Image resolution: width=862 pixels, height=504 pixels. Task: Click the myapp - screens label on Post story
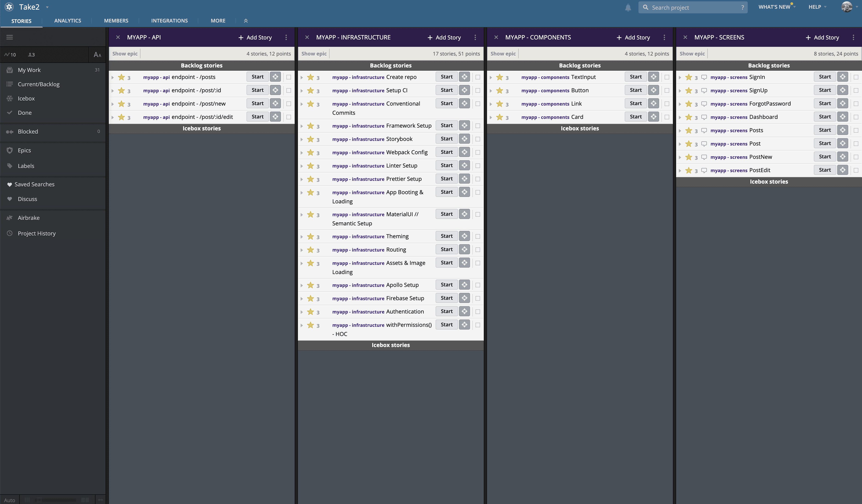pyautogui.click(x=729, y=144)
